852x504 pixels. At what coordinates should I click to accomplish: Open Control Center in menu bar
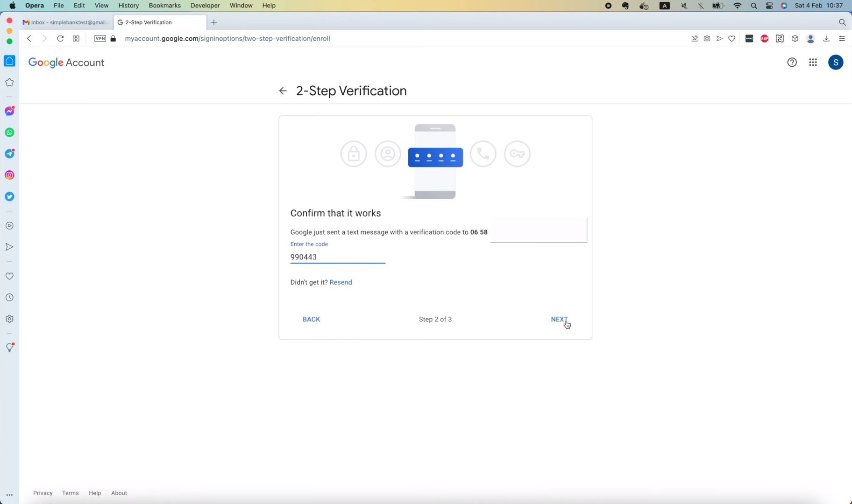pyautogui.click(x=769, y=6)
